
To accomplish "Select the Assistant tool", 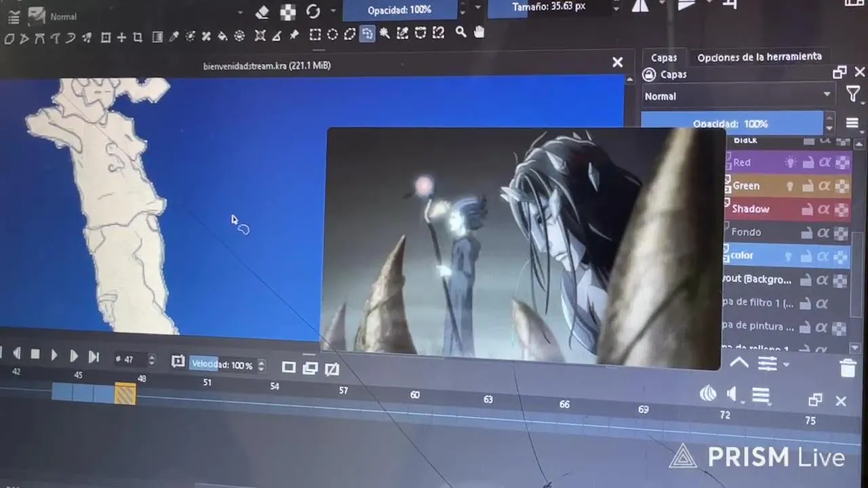I will (x=260, y=35).
